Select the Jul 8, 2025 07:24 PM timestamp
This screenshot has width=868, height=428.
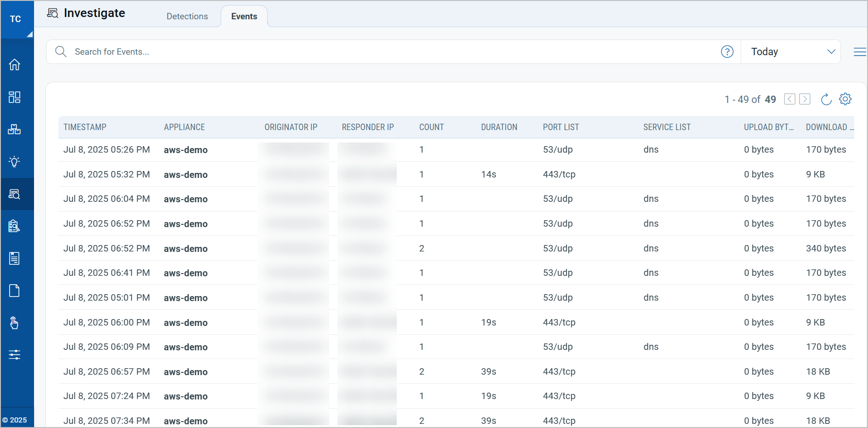click(x=107, y=396)
